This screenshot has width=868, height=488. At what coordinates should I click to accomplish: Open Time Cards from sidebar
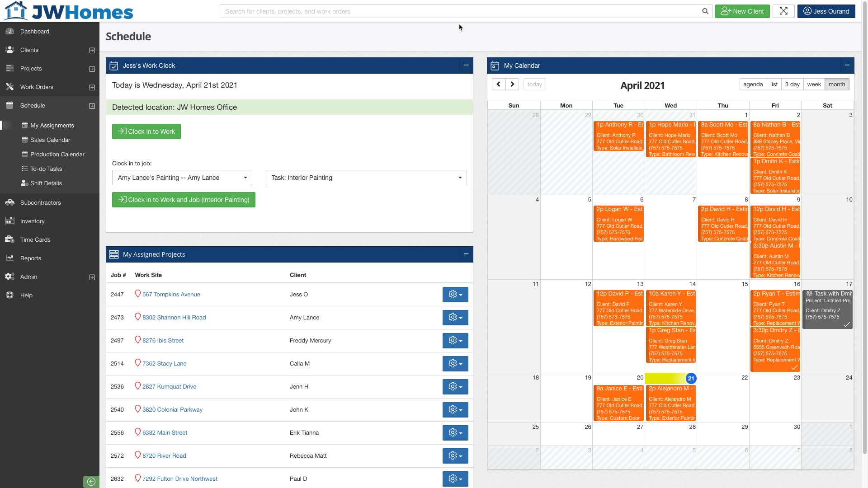[35, 239]
